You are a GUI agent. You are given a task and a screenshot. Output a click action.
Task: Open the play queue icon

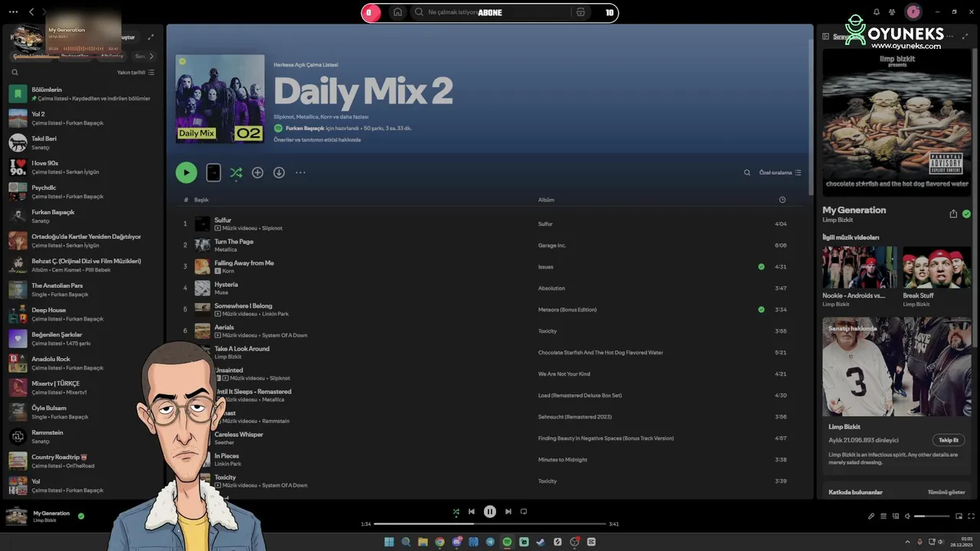pos(884,517)
